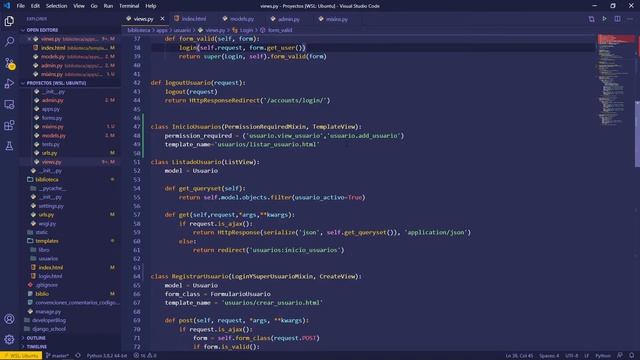Screen dimensions: 640x360
Task: Collapse the biblioteca folder in explorer
Action: pyautogui.click(x=46, y=180)
